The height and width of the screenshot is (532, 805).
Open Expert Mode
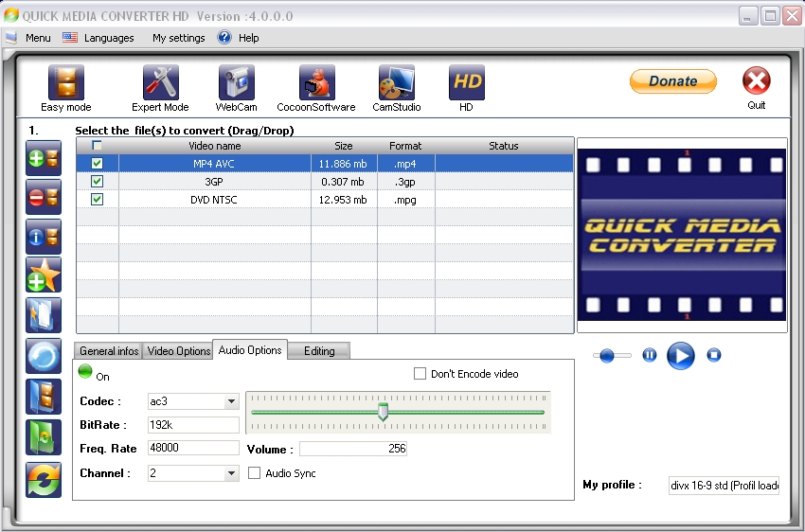pos(161,82)
